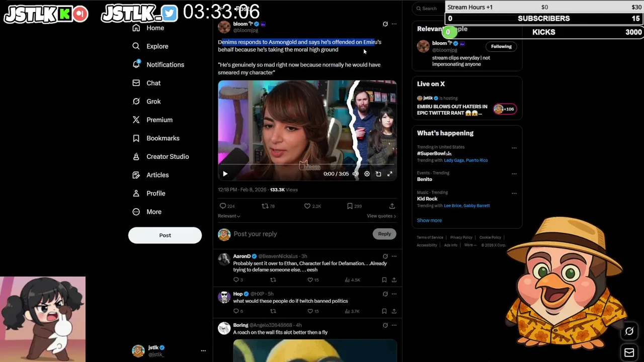Click the video progress bar
644x362 pixels.
click(x=307, y=164)
